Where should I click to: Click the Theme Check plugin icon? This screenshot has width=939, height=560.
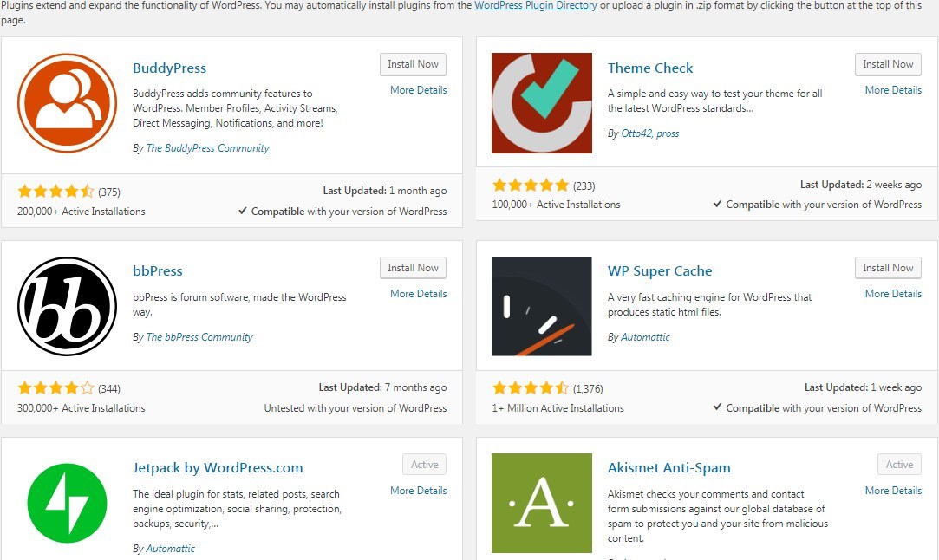(x=542, y=102)
